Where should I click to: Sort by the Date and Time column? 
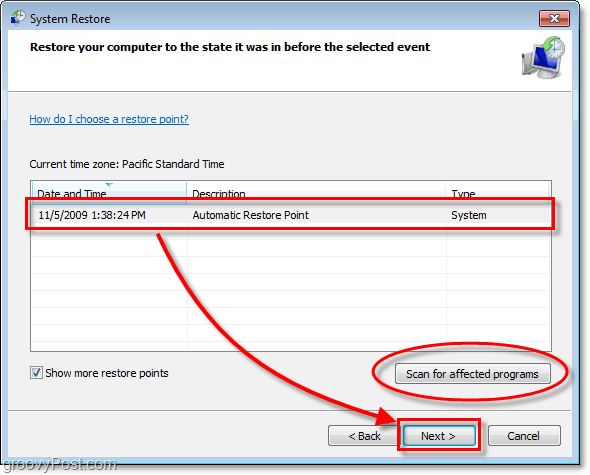(x=109, y=193)
